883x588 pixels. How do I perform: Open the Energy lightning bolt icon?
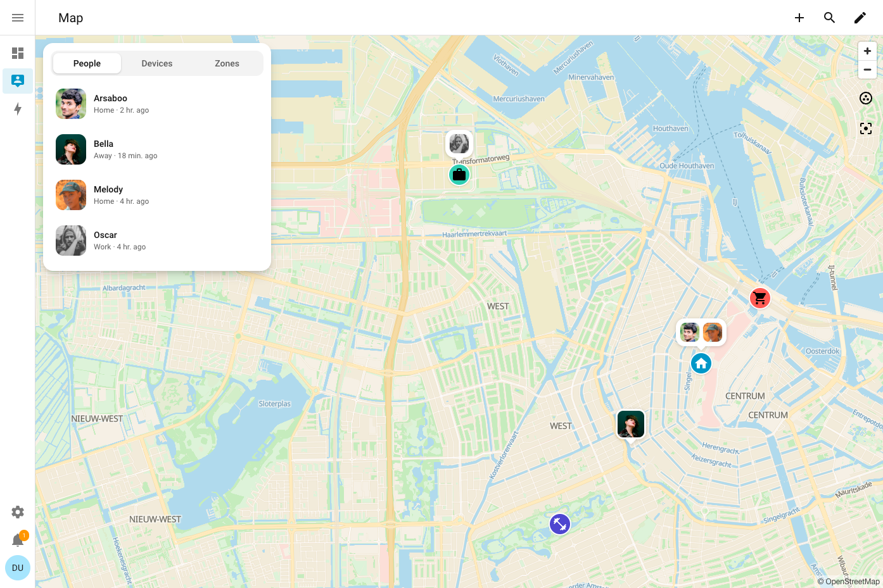(x=18, y=109)
